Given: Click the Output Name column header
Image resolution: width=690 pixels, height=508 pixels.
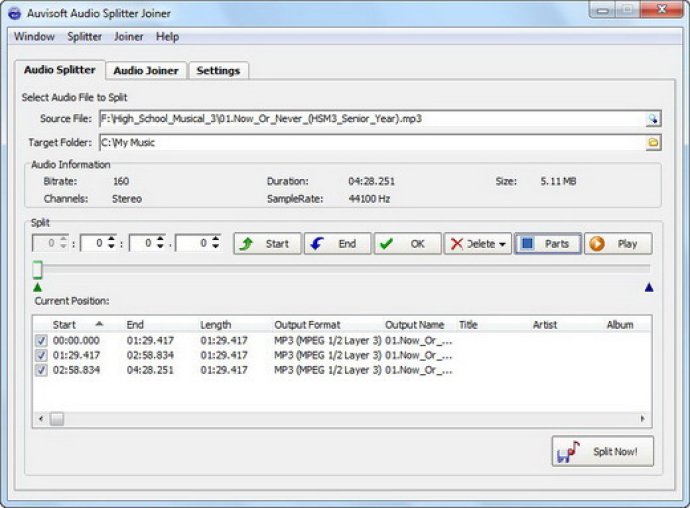Looking at the screenshot, I should tap(419, 325).
